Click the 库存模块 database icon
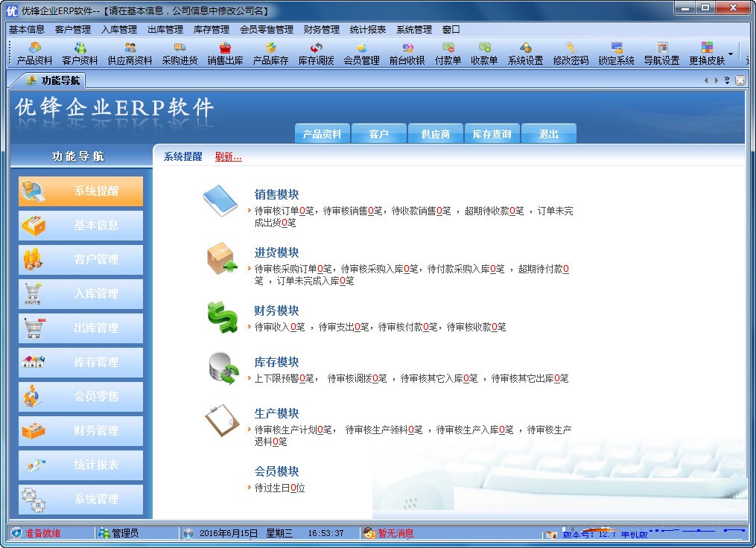 point(223,369)
